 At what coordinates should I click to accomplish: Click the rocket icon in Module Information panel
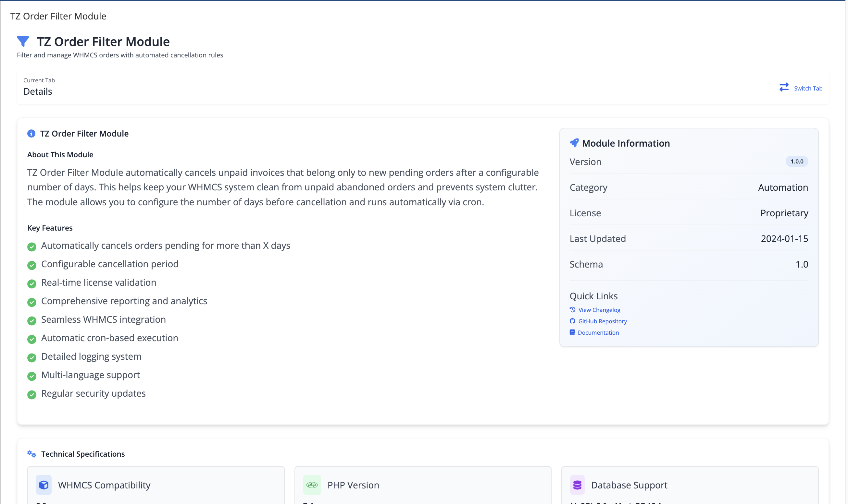tap(574, 143)
